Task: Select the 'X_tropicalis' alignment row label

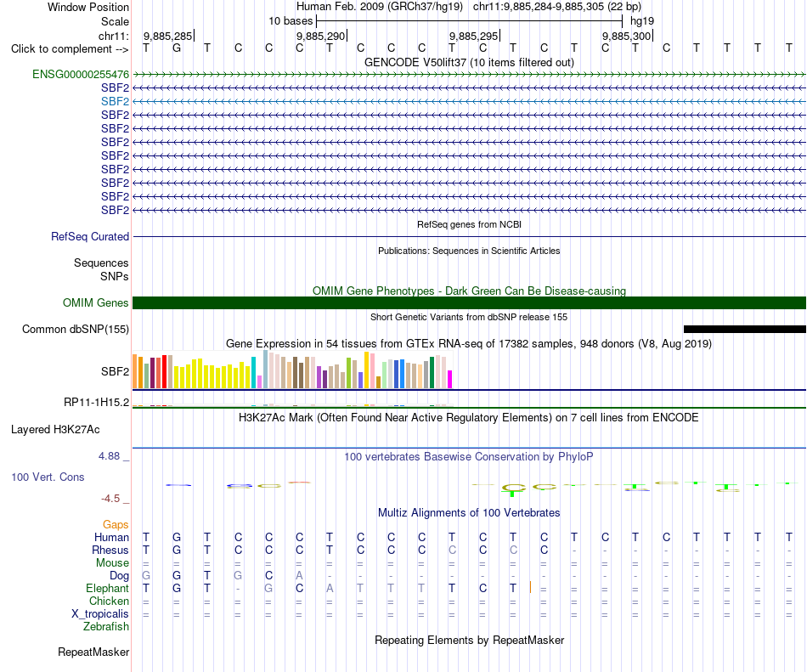Action: coord(100,614)
